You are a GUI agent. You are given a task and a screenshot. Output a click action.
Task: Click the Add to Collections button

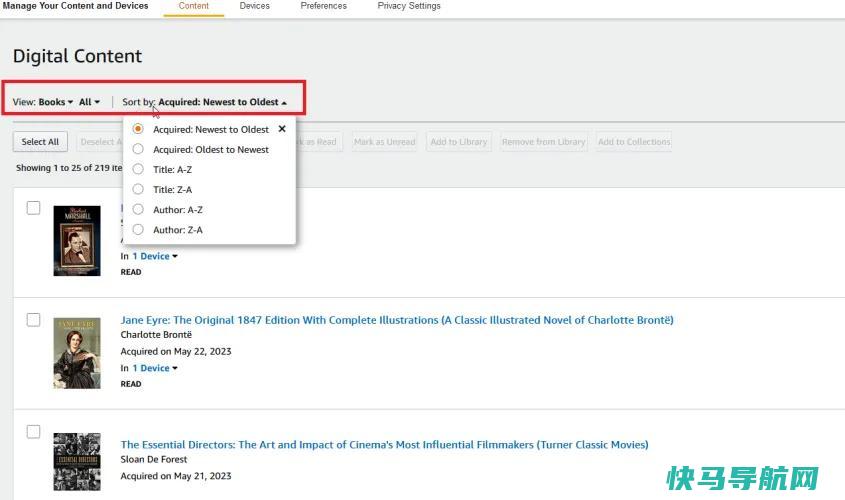(x=634, y=142)
